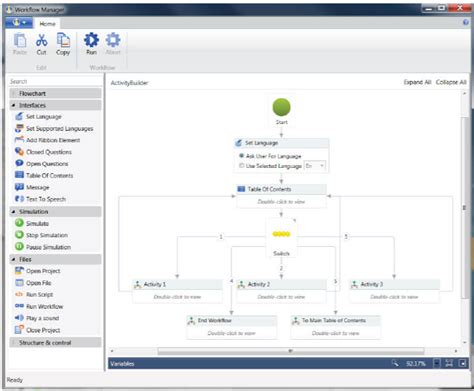The image size is (474, 391).
Task: Open the language dropdown in Set Language
Action: click(315, 166)
